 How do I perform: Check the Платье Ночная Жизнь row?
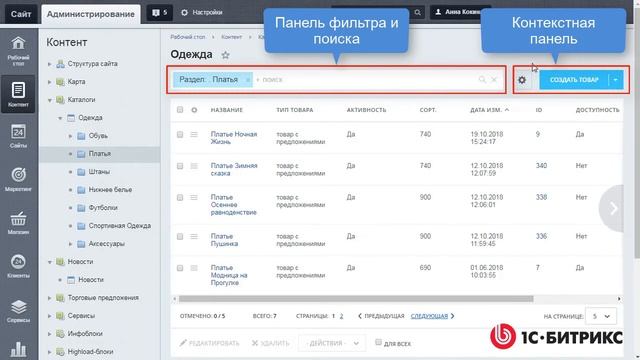coord(180,134)
